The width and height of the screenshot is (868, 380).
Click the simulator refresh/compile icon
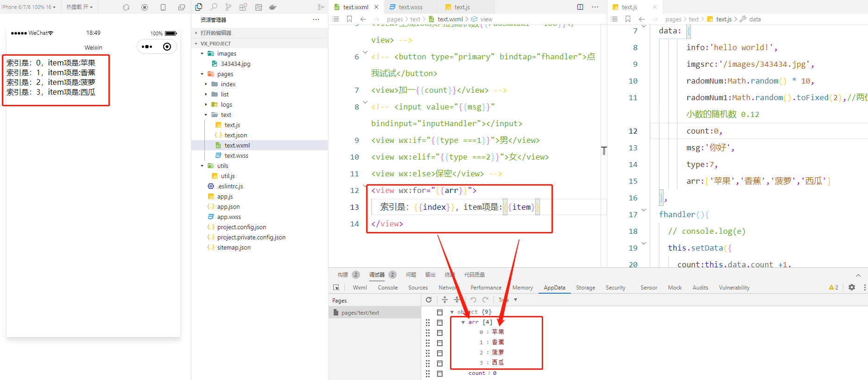pos(126,7)
